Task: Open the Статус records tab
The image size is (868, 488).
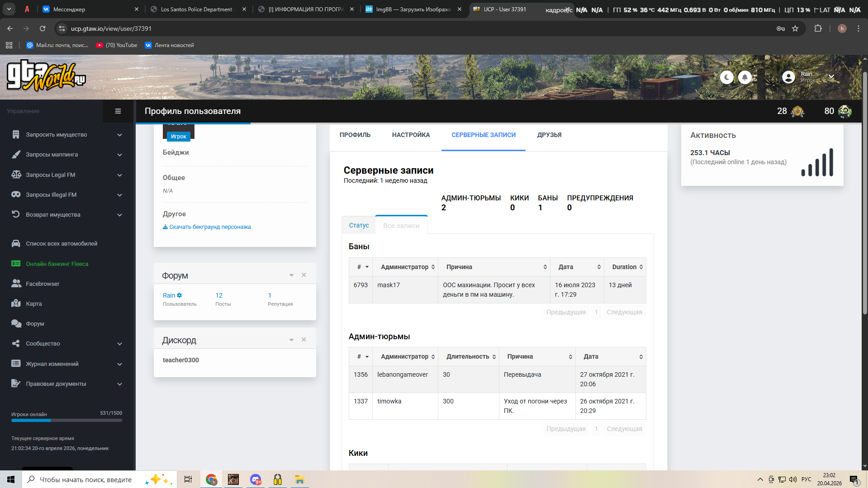Action: [359, 225]
